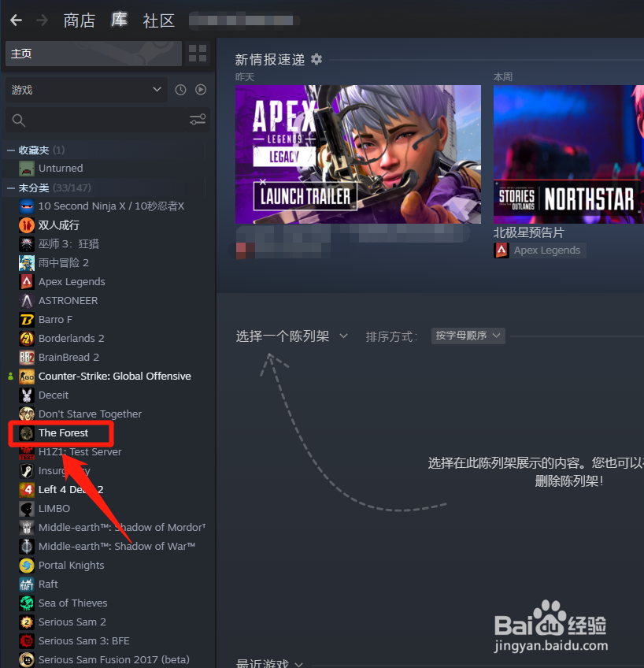Select Counter-Strike: Global Offensive text
The width and height of the screenshot is (644, 668).
(115, 377)
